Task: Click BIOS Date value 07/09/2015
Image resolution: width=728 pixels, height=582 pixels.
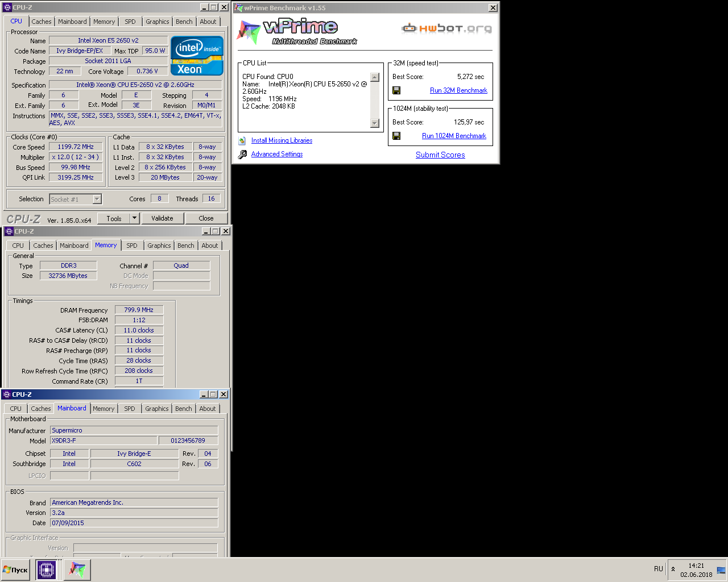Action: 134,523
